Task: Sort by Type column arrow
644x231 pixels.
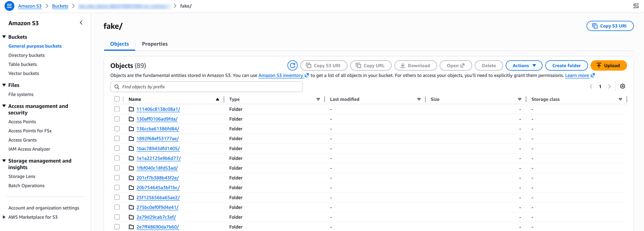Action: 318,99
